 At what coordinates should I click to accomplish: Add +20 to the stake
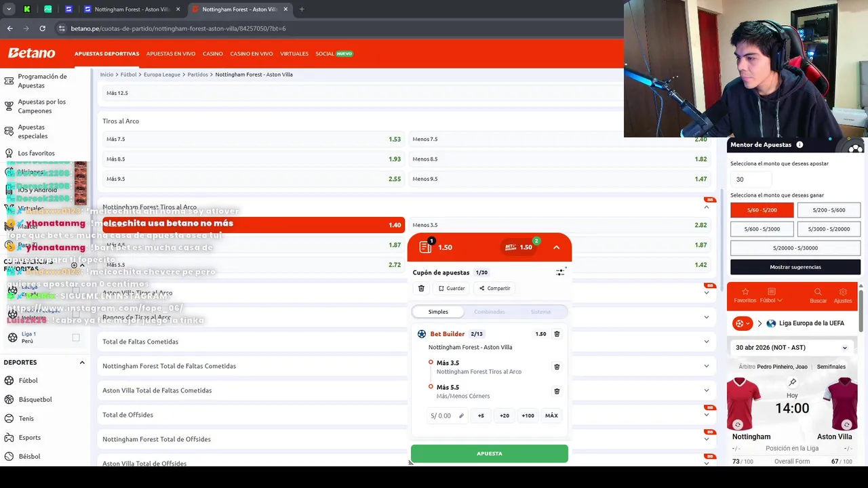point(505,415)
